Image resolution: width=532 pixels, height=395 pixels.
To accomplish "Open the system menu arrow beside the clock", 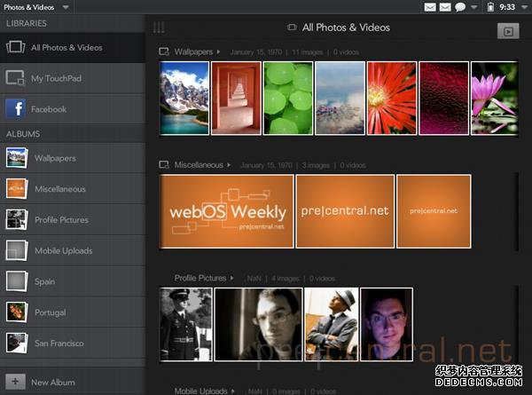I will point(525,7).
